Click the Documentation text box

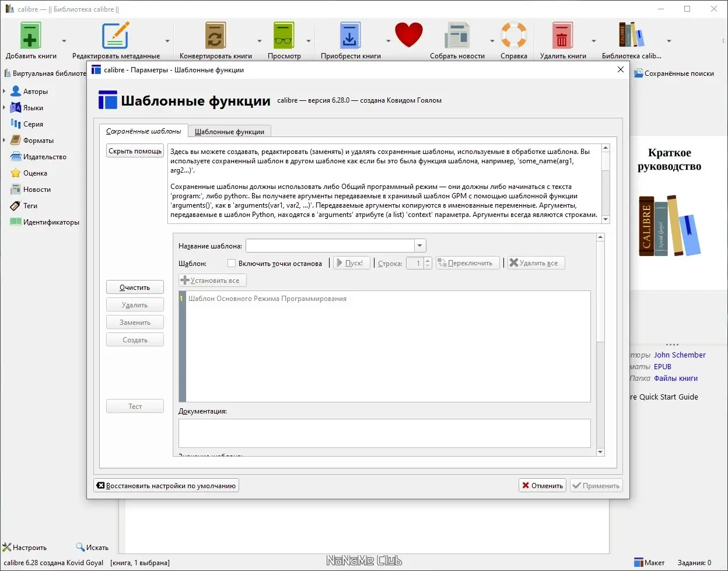click(384, 433)
